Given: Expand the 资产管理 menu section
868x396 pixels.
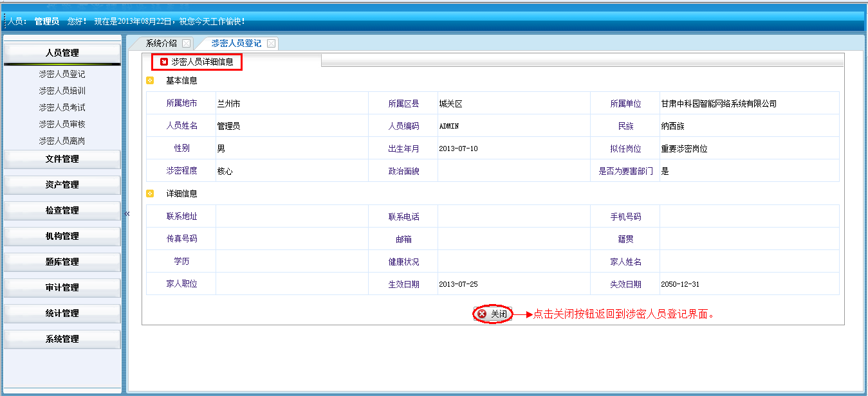Looking at the screenshot, I should point(62,184).
